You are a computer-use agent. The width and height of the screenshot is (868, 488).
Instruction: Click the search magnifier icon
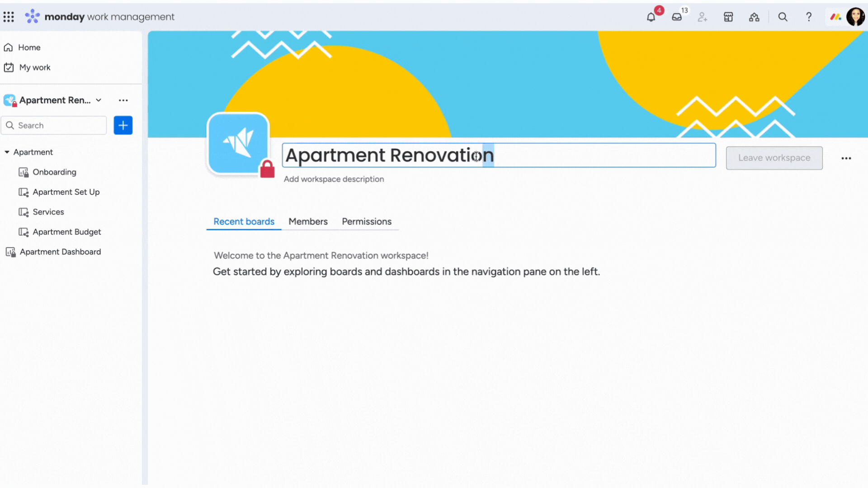pos(782,16)
